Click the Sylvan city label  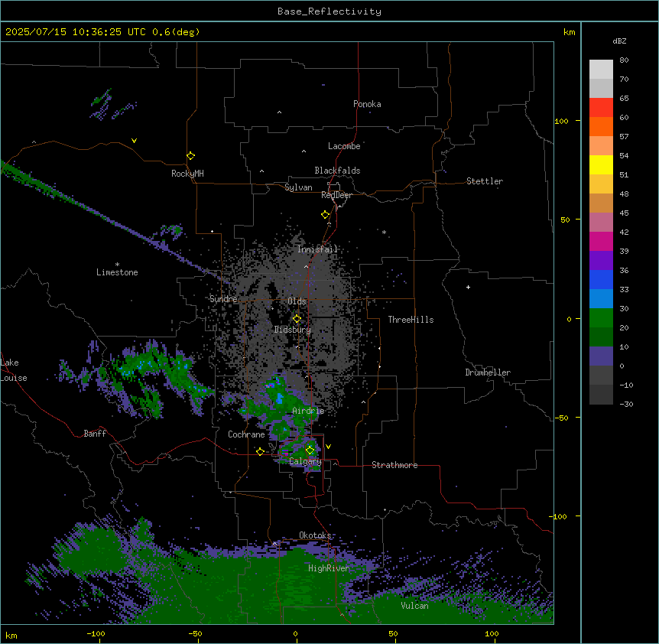coord(298,187)
